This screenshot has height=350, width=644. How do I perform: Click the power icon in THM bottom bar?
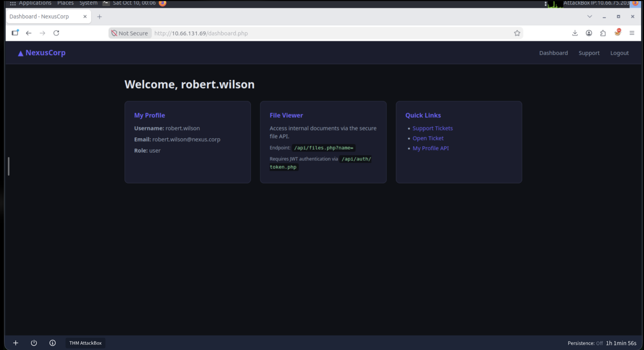(34, 343)
